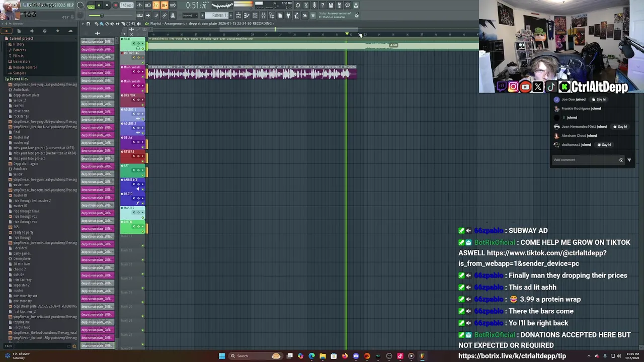Open History folder in browser
644x362 pixels.
[19, 44]
